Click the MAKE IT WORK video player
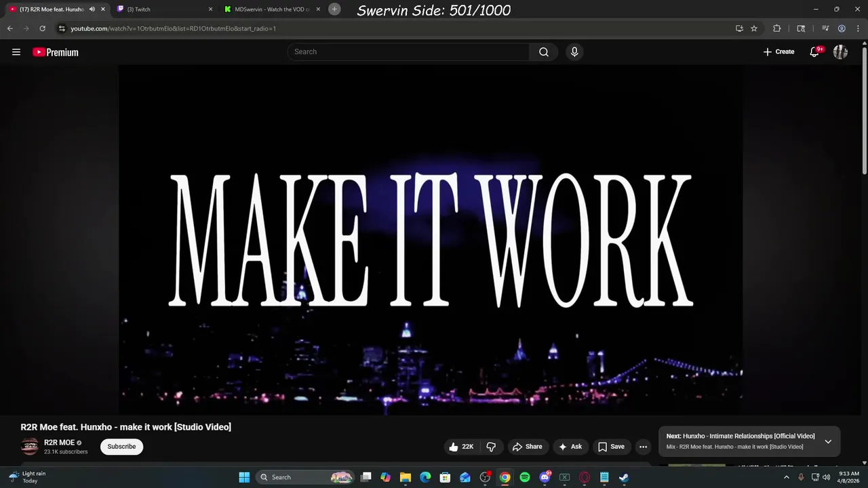This screenshot has height=488, width=868. pyautogui.click(x=431, y=240)
